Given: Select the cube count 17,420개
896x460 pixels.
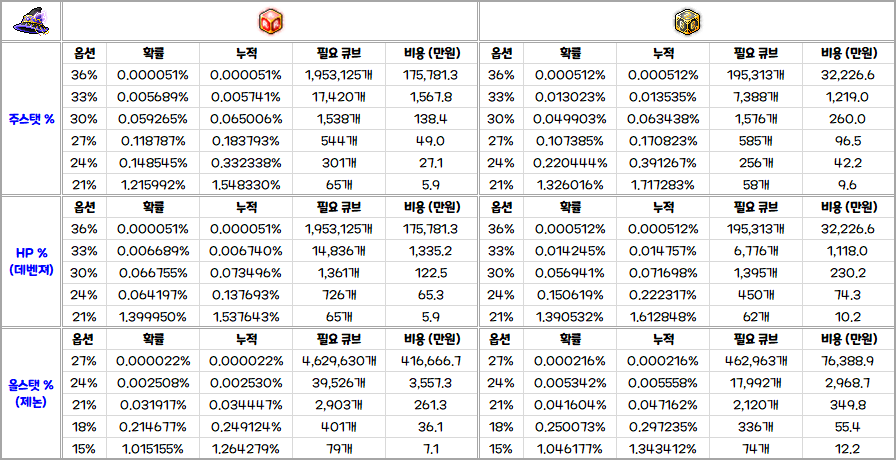Looking at the screenshot, I should [339, 97].
